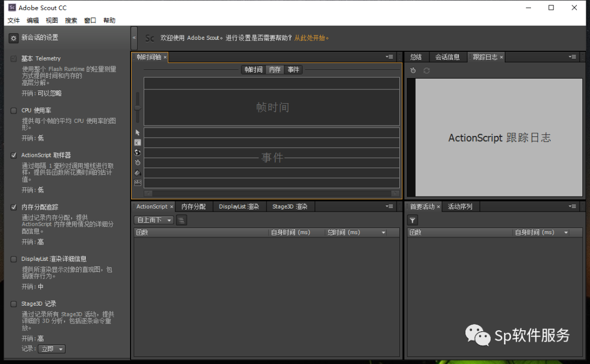This screenshot has height=364, width=590.
Task: Collapse the settings sidebar with the arrow
Action: tap(134, 38)
